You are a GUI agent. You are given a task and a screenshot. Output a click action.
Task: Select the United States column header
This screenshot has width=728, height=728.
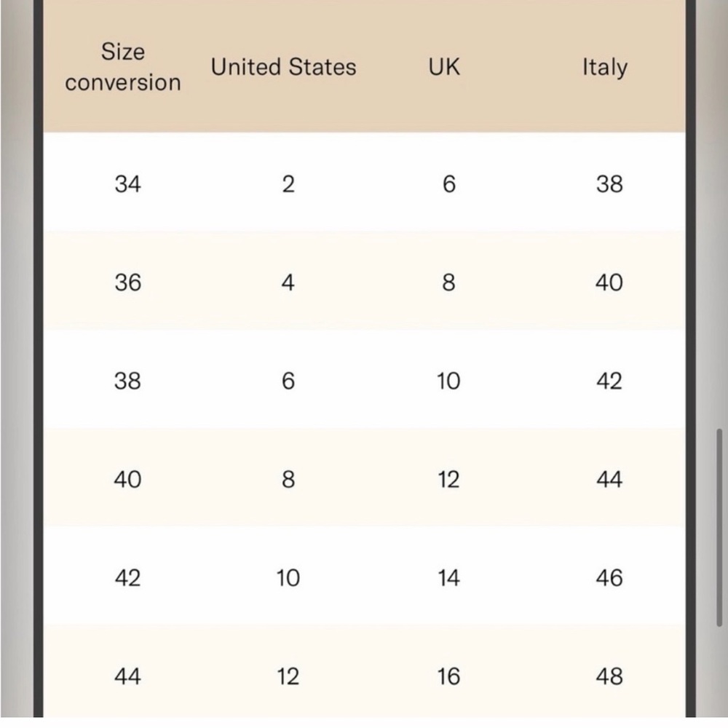(284, 67)
